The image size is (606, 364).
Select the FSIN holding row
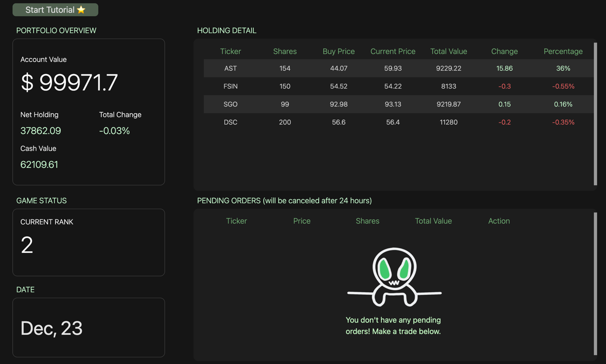[x=363, y=86]
